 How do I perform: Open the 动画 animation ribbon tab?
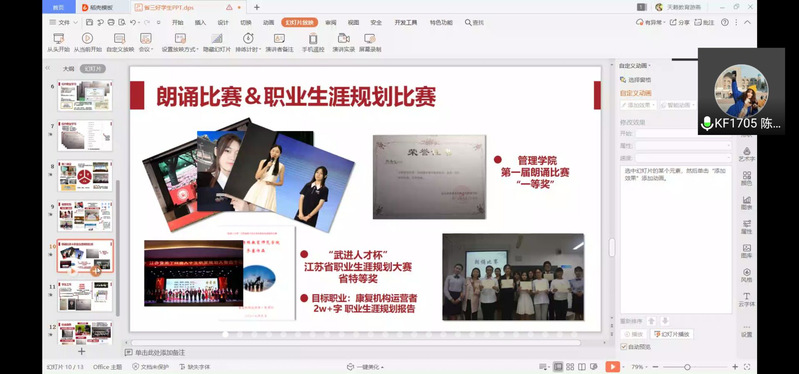click(269, 22)
